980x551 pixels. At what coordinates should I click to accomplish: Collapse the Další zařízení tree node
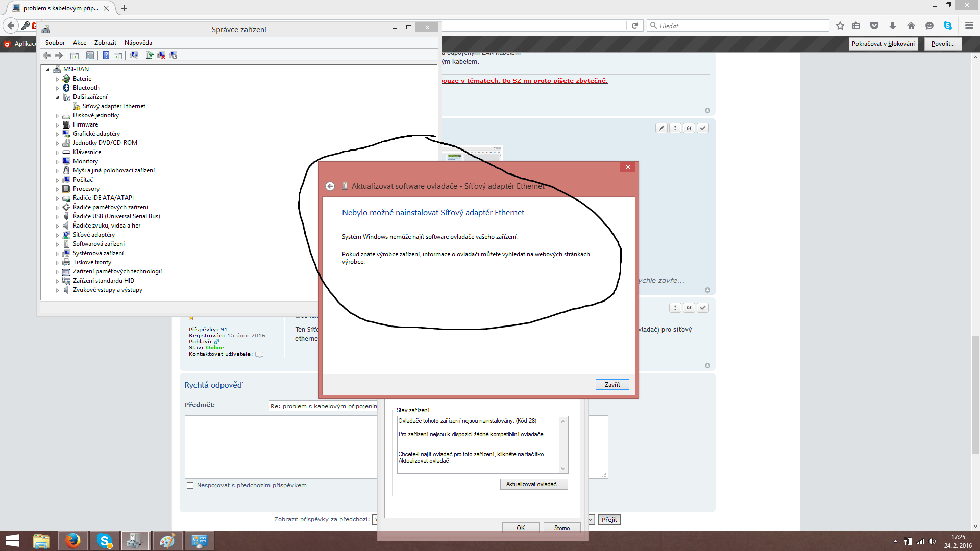point(58,97)
